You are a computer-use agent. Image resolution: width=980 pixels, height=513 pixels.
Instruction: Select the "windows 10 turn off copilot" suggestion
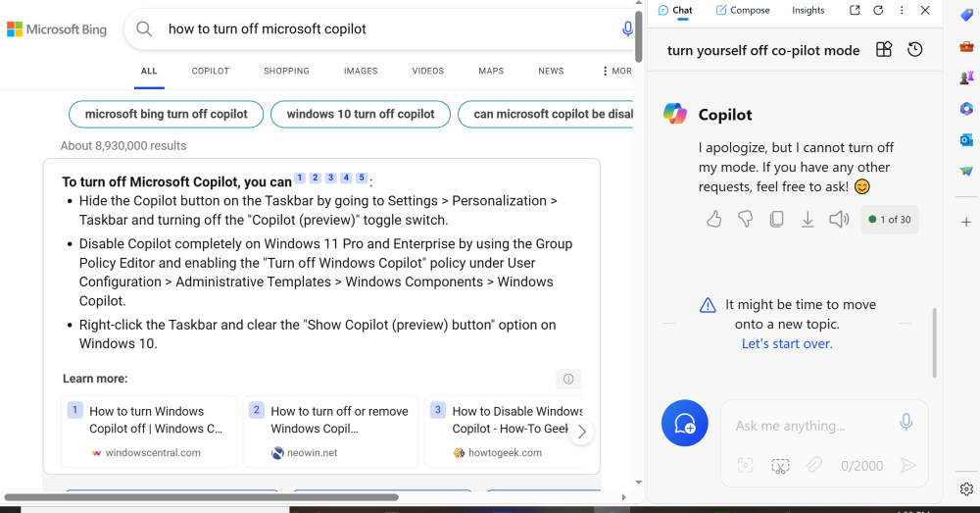coord(360,114)
